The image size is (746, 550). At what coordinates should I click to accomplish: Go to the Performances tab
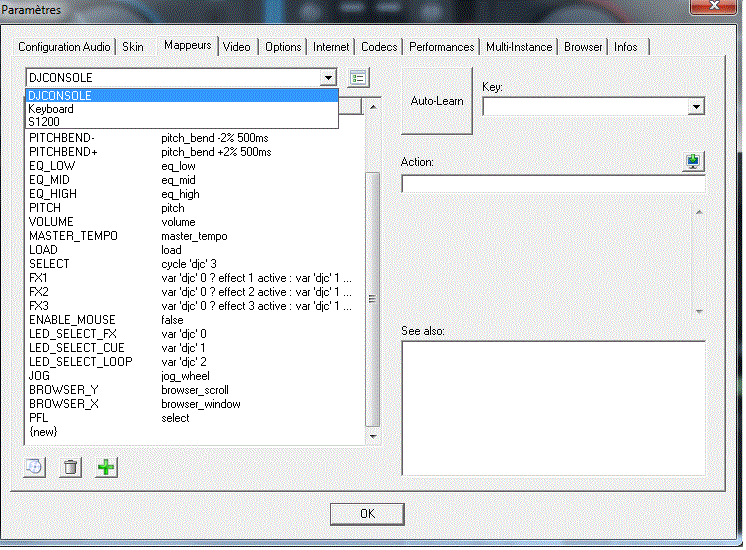coord(441,47)
